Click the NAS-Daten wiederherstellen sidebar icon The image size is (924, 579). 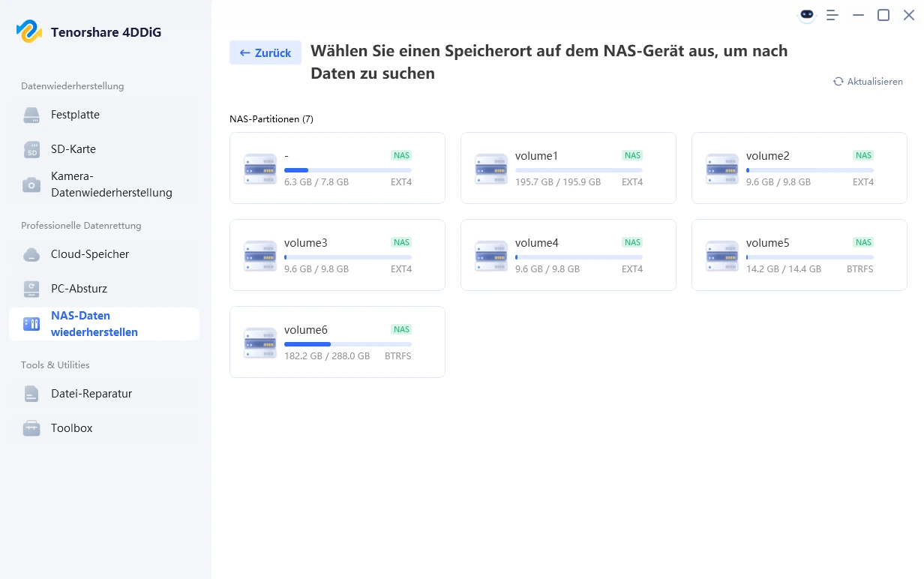(x=30, y=323)
